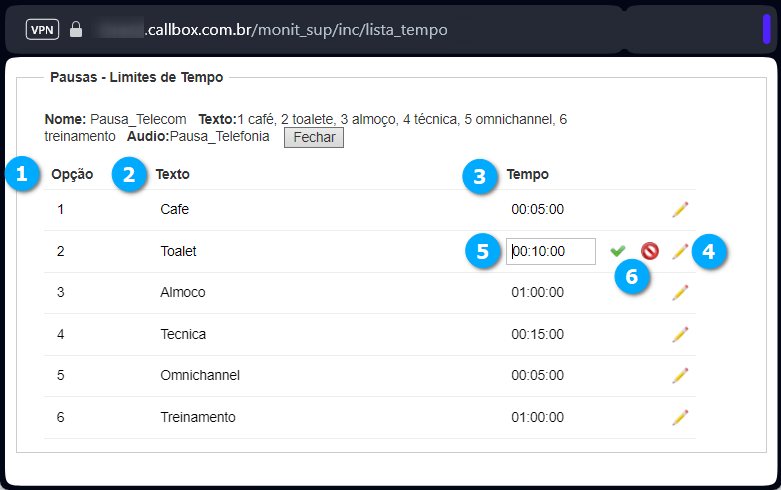
Task: Confirm time with the green checkmark
Action: click(618, 250)
